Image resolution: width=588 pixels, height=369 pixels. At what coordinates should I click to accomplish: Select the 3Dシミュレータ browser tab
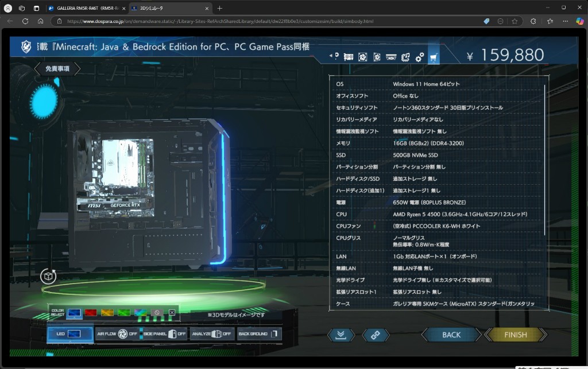(x=169, y=8)
